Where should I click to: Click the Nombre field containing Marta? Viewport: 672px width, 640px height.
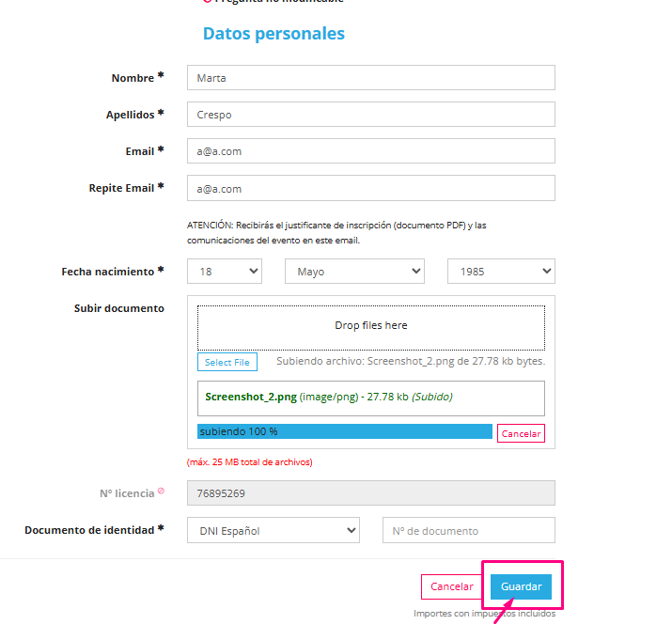371,78
